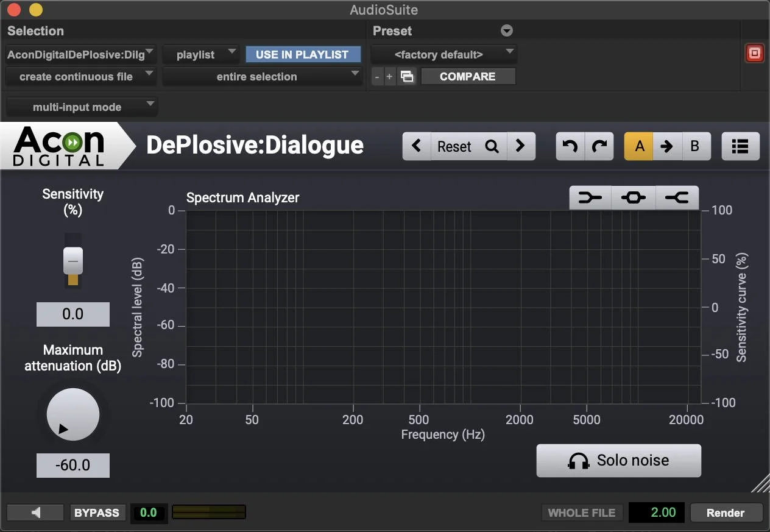The width and height of the screenshot is (770, 532).
Task: Click the Sensitivity percentage slider handle
Action: pos(72,261)
